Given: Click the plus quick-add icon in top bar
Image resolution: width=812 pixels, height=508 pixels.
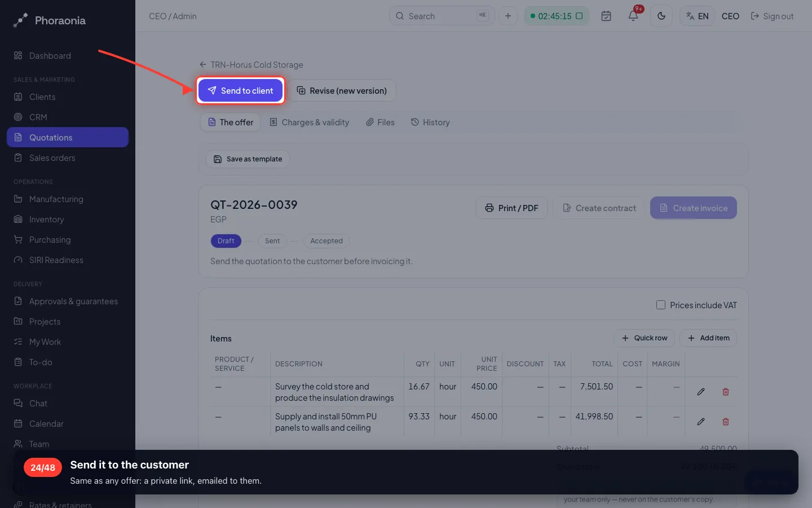Looking at the screenshot, I should (x=508, y=16).
